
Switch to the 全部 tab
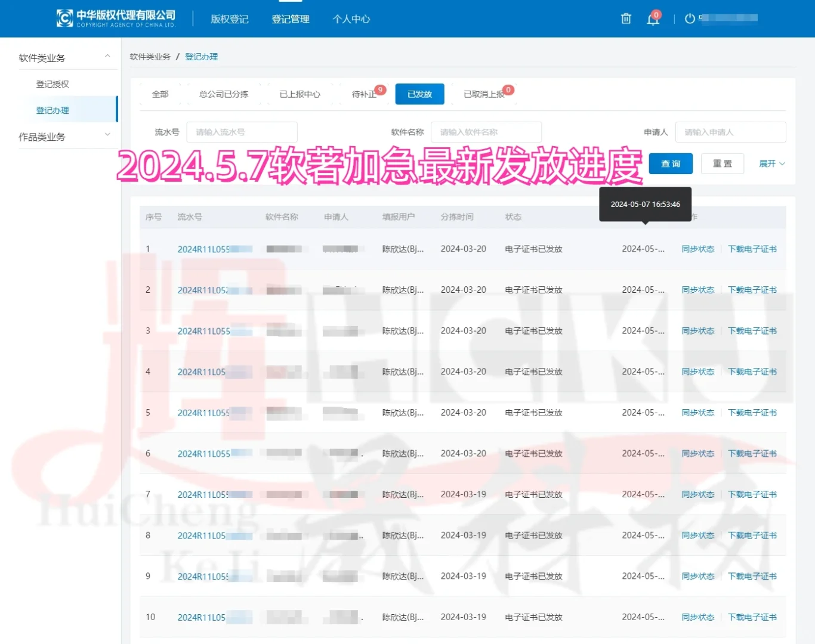159,94
